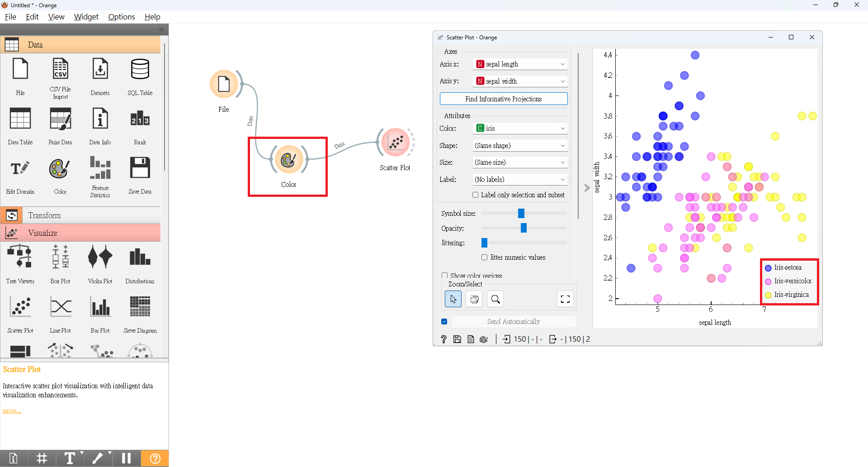Change the Shape attribute dropdown
Screen dimensions: 868x467
[519, 145]
